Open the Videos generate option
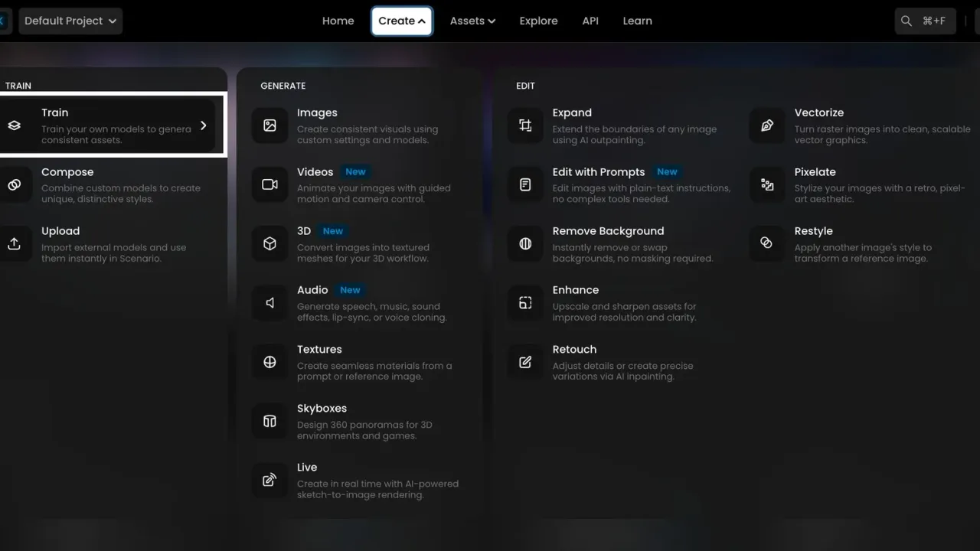The width and height of the screenshot is (980, 551). click(x=315, y=172)
